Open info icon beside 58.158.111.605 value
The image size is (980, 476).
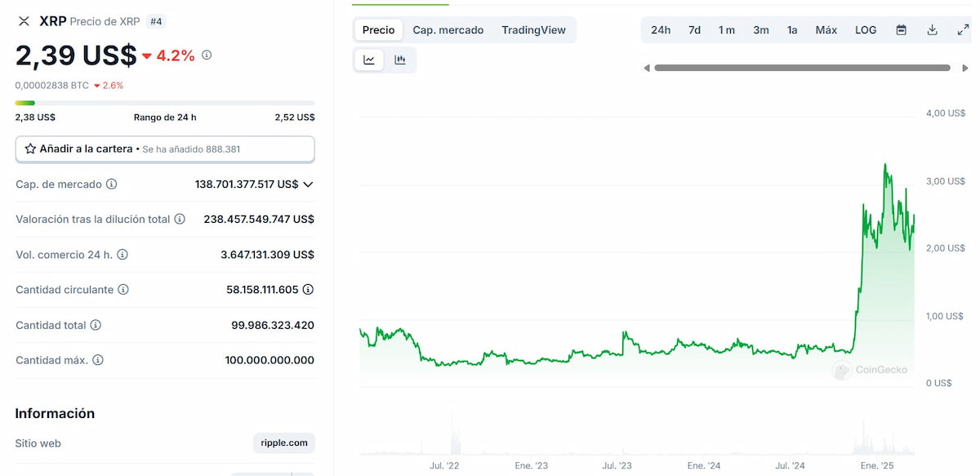click(309, 290)
